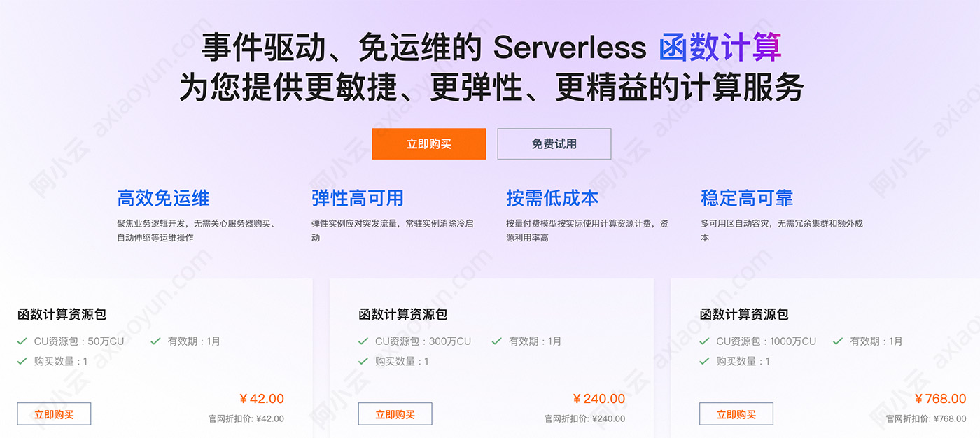The height and width of the screenshot is (438, 980).
Task: Click 立即购买 for the 300万CU resource pack
Action: click(x=395, y=414)
